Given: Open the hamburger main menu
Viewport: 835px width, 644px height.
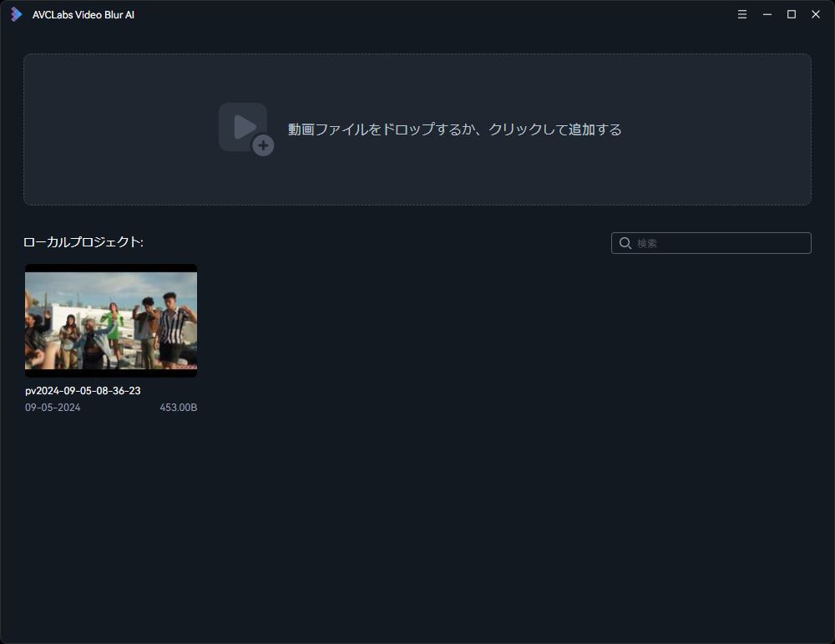Looking at the screenshot, I should (x=742, y=14).
